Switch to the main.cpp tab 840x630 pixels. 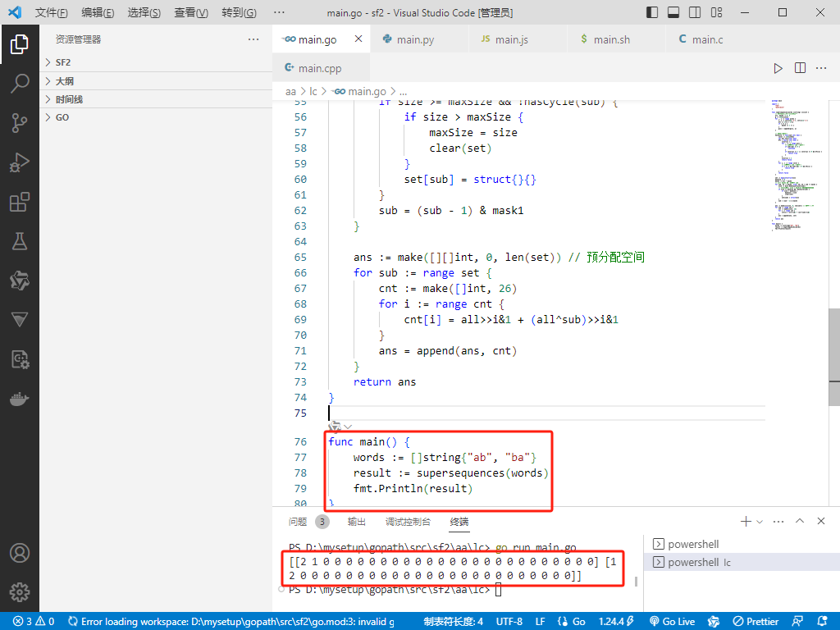click(321, 68)
